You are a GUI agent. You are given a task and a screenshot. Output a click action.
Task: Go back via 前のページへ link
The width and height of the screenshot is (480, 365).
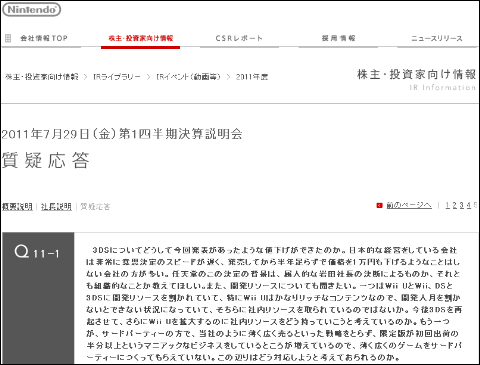(x=409, y=205)
